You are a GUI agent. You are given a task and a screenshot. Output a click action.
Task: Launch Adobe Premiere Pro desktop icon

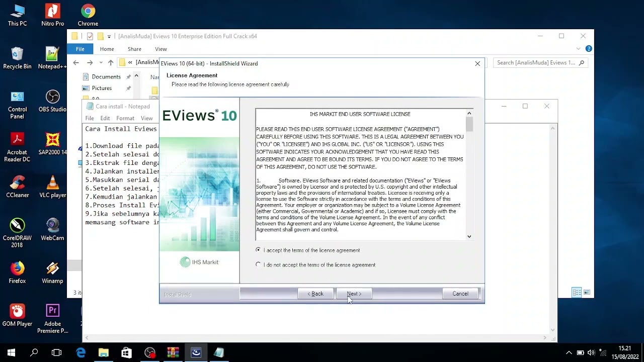click(x=52, y=319)
